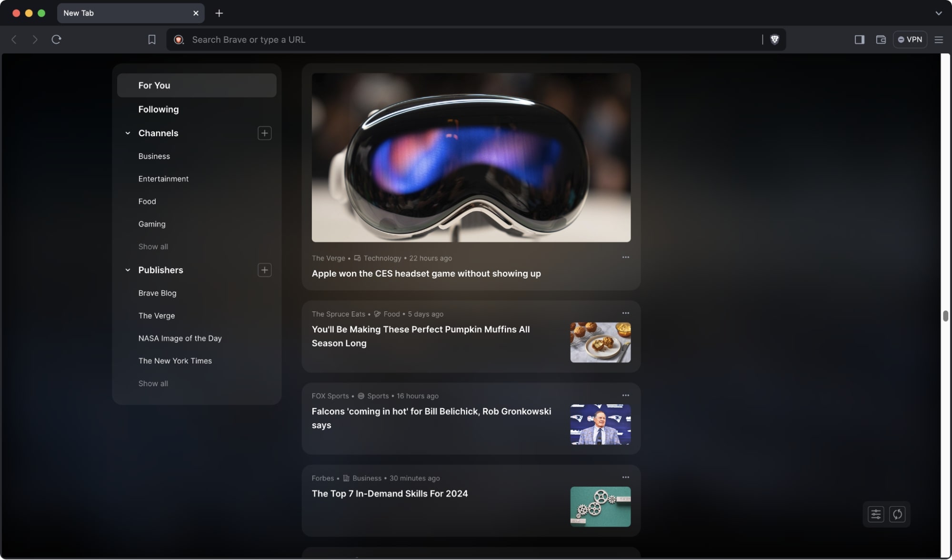Screen dimensions: 952x560
Task: Open more options for FOX Sports article
Action: [625, 395]
